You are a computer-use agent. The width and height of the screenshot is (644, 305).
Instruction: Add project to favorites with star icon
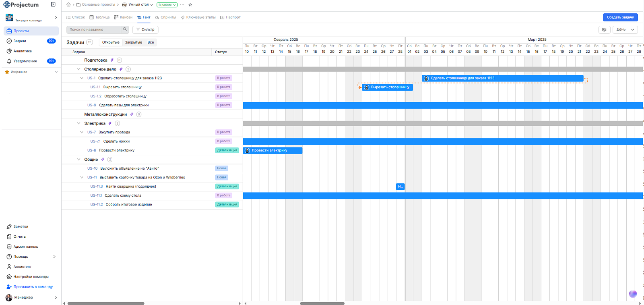190,5
